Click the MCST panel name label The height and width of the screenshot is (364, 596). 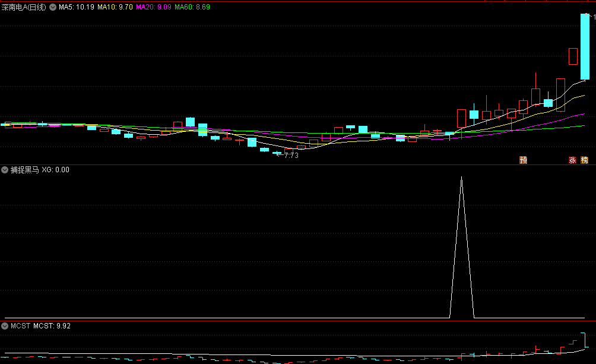click(20, 326)
